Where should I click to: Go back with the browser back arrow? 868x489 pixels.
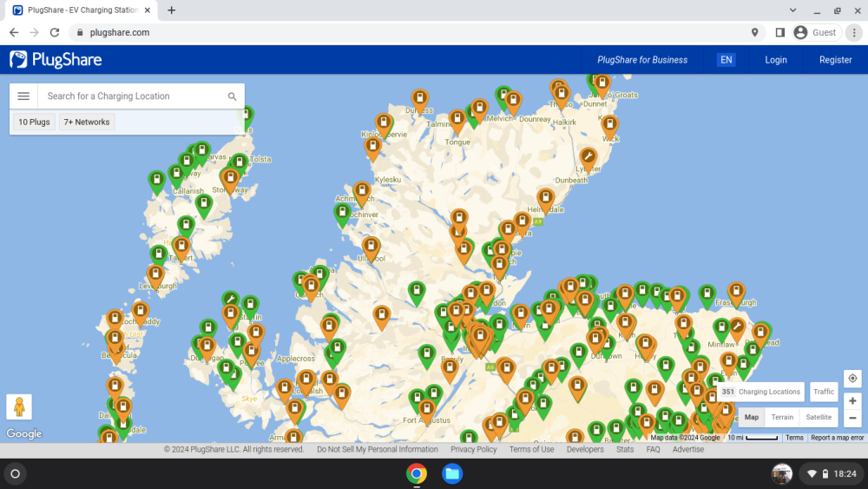tap(14, 33)
